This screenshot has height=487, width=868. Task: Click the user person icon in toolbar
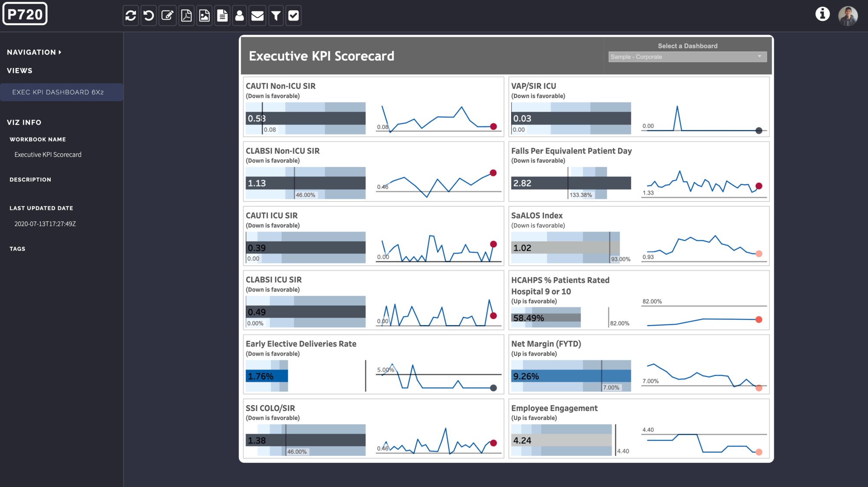239,16
